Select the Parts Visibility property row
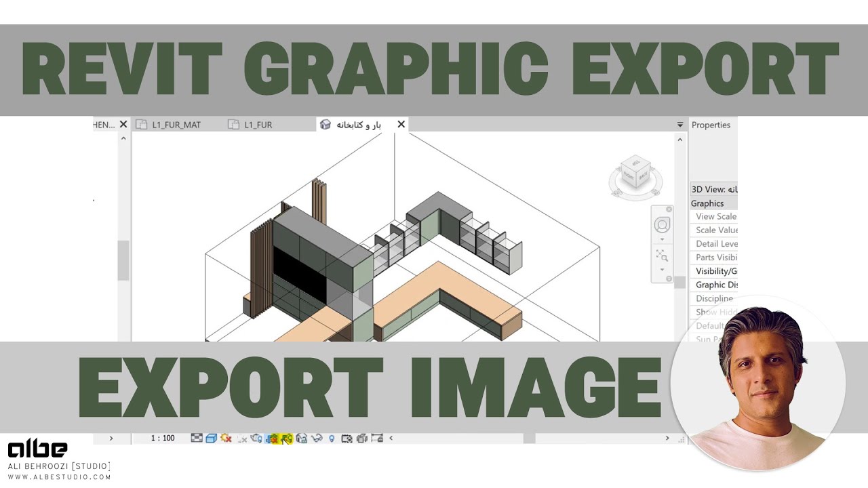 (713, 258)
